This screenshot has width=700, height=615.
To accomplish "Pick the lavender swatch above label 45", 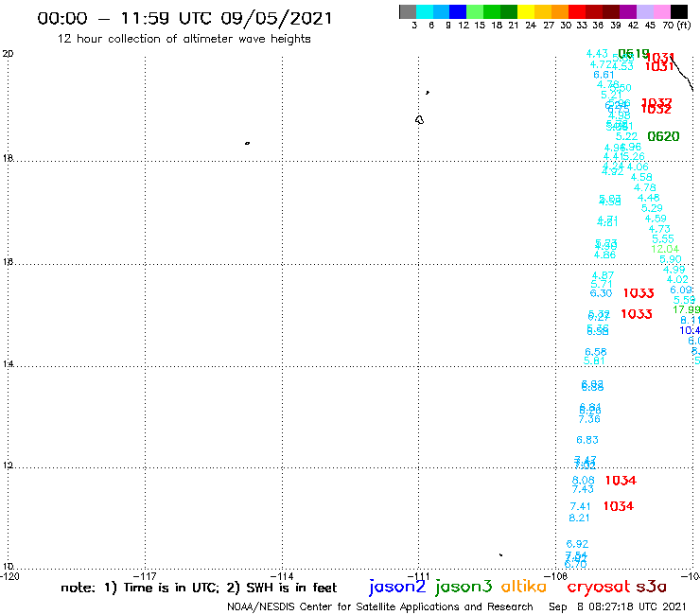I will [644, 11].
